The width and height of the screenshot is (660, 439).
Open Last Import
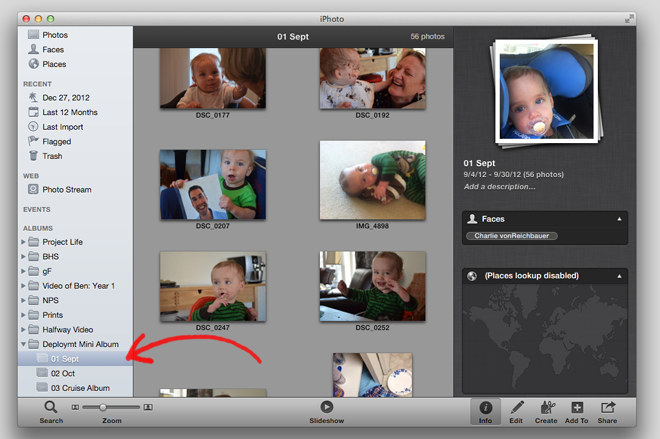point(62,127)
